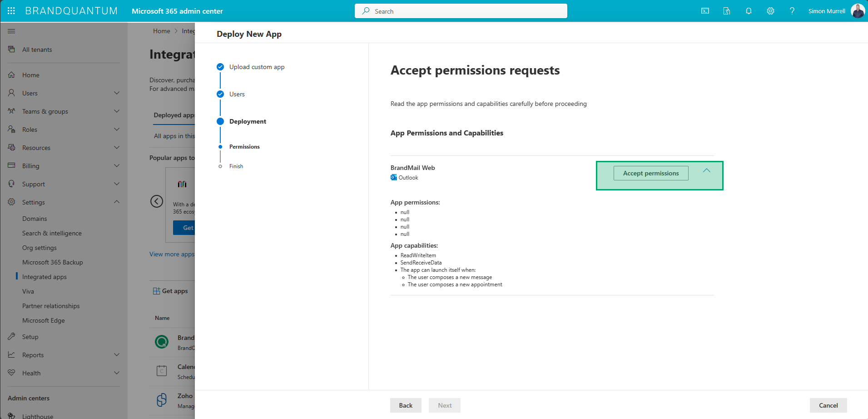Click the Zoho app icon in list
The height and width of the screenshot is (419, 868).
pos(162,400)
